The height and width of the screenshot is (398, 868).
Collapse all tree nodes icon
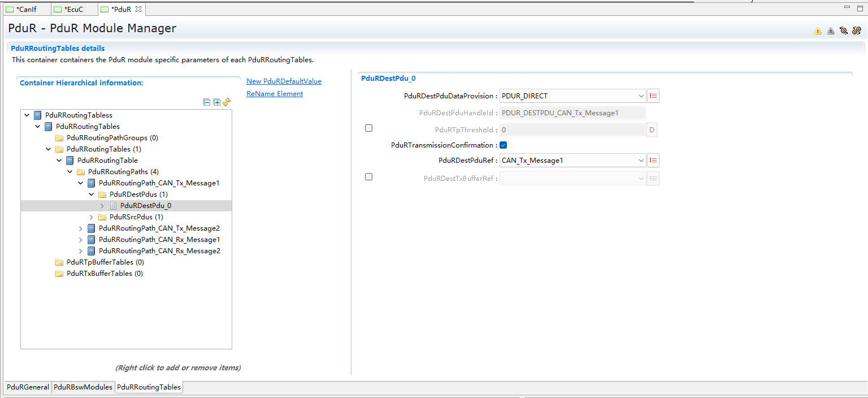coord(207,102)
